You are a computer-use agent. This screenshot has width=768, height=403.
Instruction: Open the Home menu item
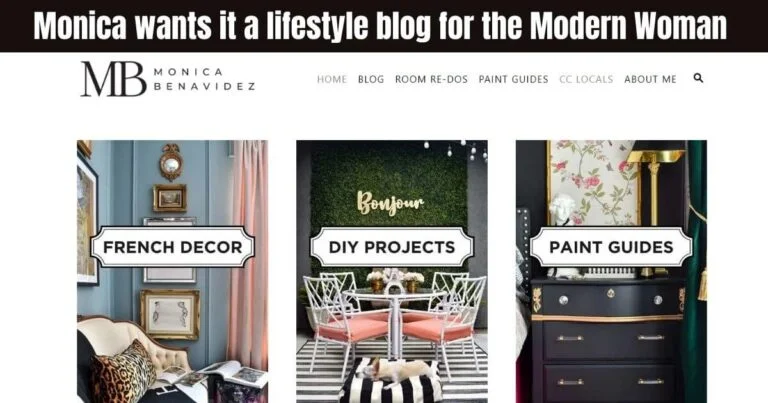pos(332,79)
